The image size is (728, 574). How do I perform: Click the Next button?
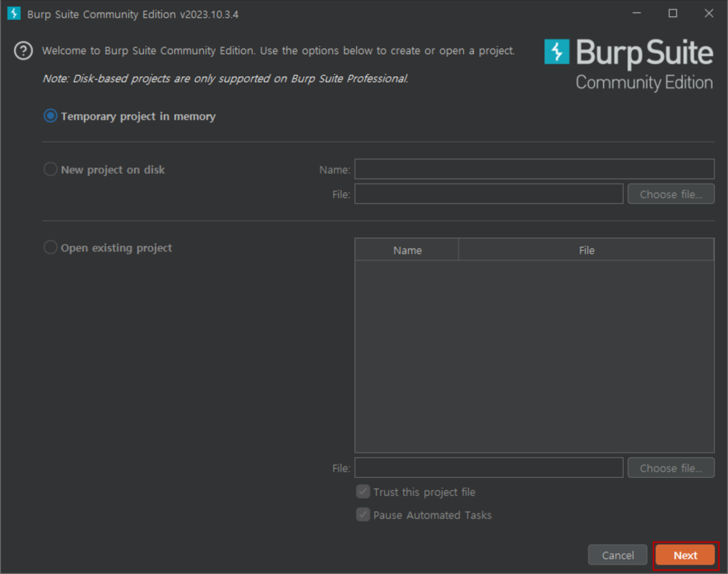tap(685, 555)
